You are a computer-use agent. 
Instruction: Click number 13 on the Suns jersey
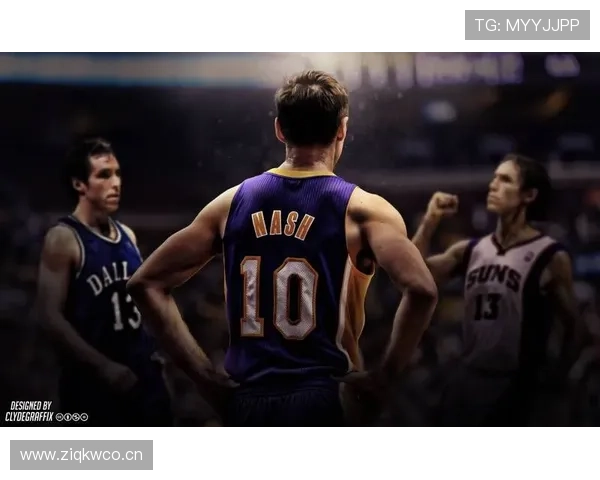487,307
